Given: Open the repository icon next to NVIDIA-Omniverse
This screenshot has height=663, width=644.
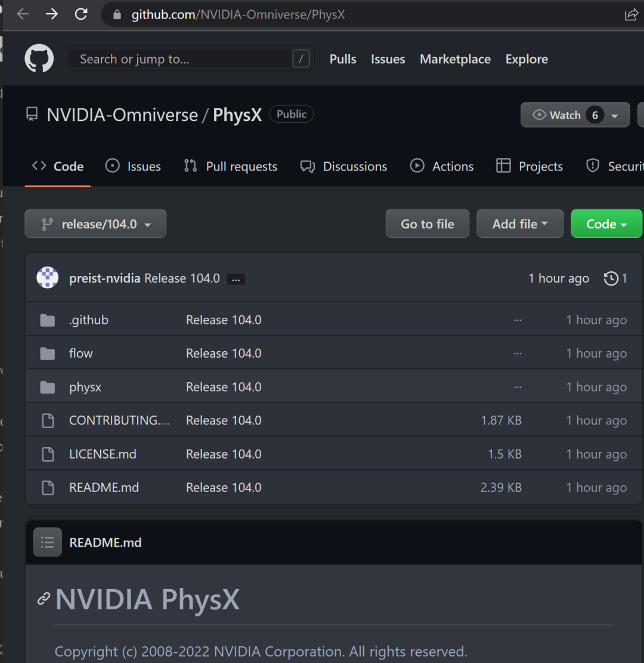Looking at the screenshot, I should (32, 114).
